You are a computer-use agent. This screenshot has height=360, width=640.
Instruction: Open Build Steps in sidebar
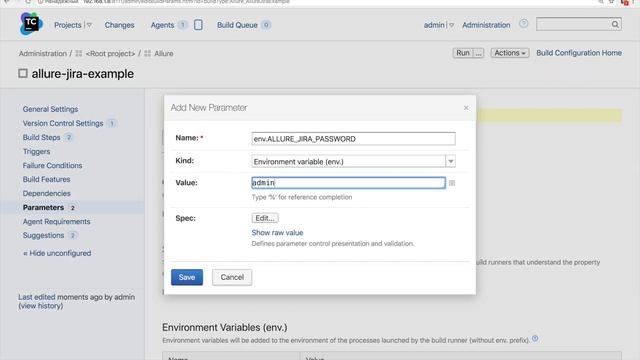tap(42, 137)
